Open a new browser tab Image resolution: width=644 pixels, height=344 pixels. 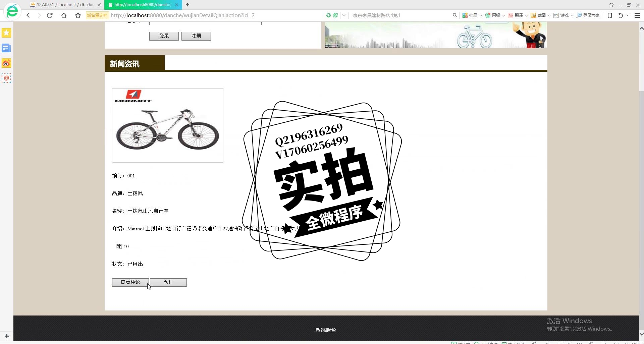(187, 5)
